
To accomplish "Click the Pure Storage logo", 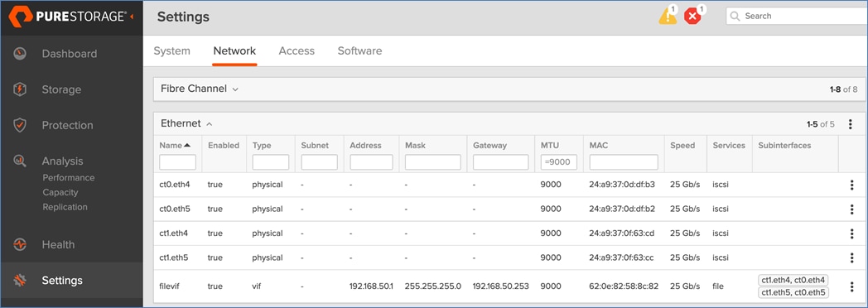I will coord(67,17).
